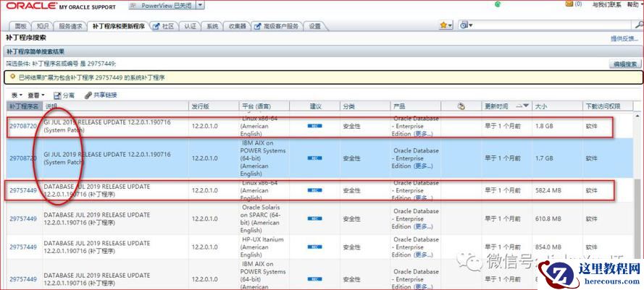644x290 pixels.
Task: Click the Share Link (共享链接) icon
Action: [x=88, y=95]
